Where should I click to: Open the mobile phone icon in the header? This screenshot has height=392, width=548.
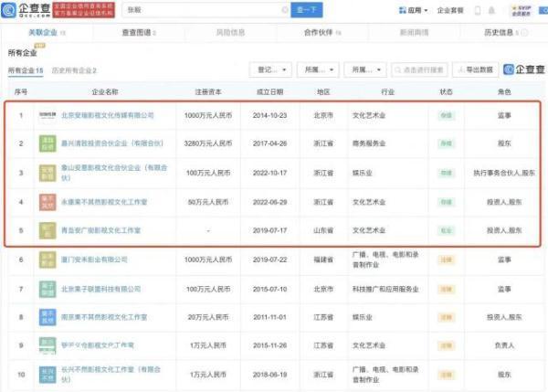(x=478, y=10)
